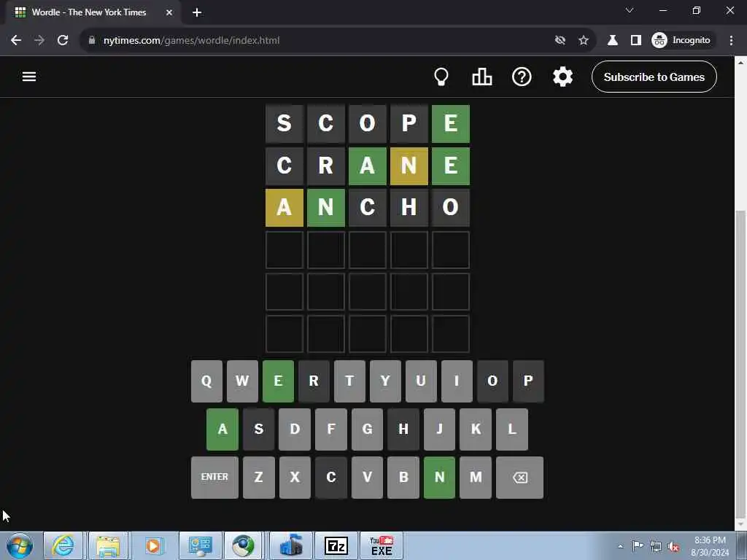Open the tab search dropdown chevron
This screenshot has width=747, height=560.
coord(630,10)
